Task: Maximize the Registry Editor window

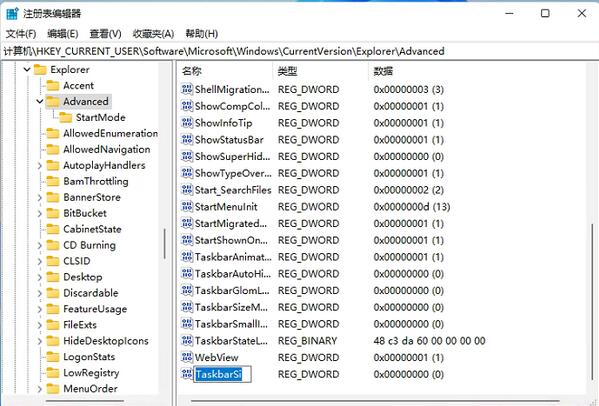Action: (545, 13)
